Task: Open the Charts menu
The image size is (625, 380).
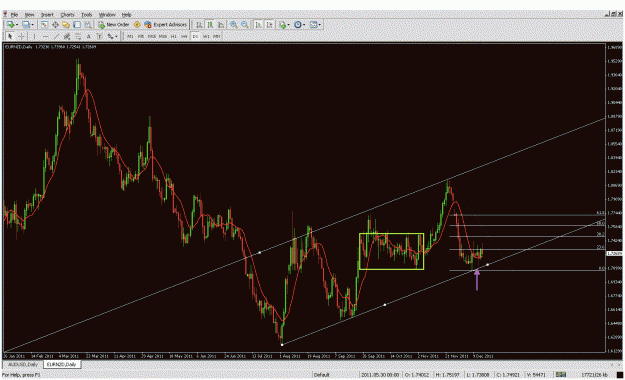Action: 67,15
